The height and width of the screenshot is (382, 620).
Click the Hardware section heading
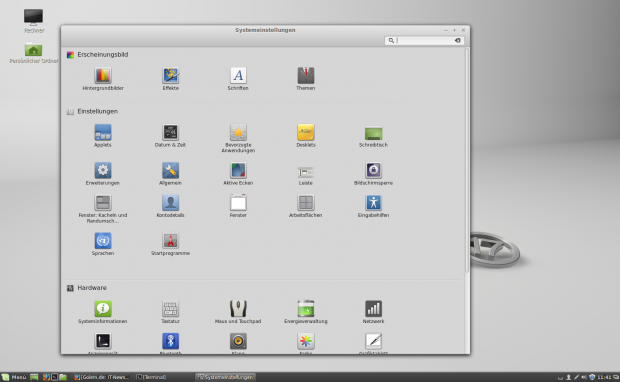(92, 288)
